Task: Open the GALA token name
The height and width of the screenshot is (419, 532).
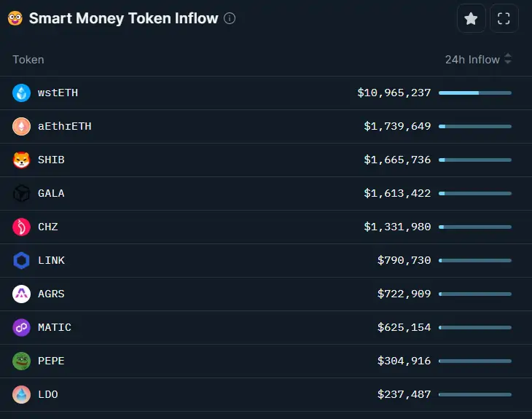Action: tap(51, 193)
